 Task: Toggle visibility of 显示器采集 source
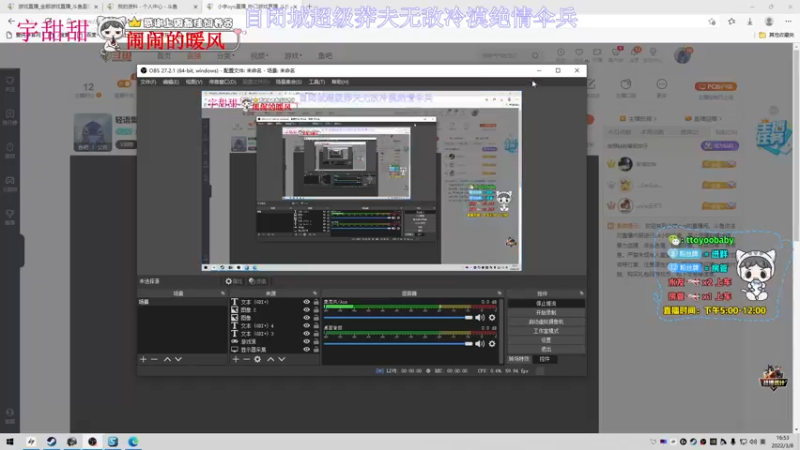pos(306,349)
